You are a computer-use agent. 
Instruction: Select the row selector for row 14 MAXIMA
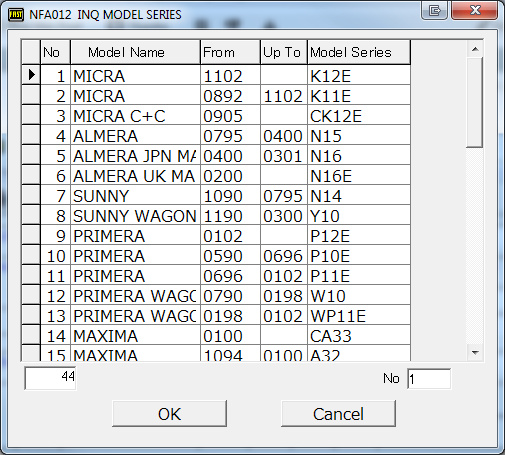[x=31, y=335]
